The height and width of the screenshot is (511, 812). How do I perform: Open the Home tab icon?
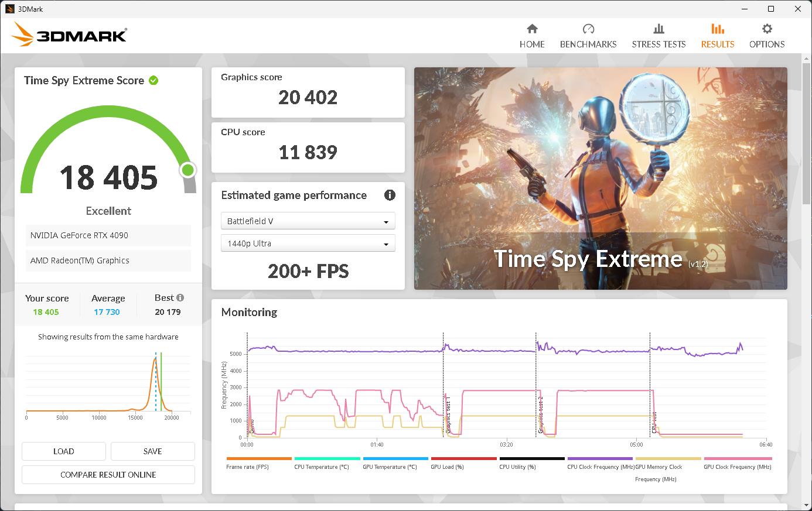532,29
